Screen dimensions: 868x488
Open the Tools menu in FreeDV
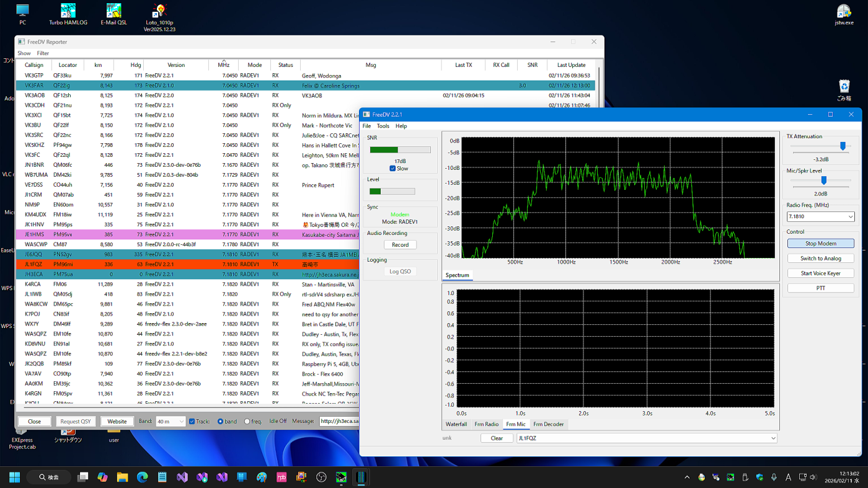[x=383, y=126]
